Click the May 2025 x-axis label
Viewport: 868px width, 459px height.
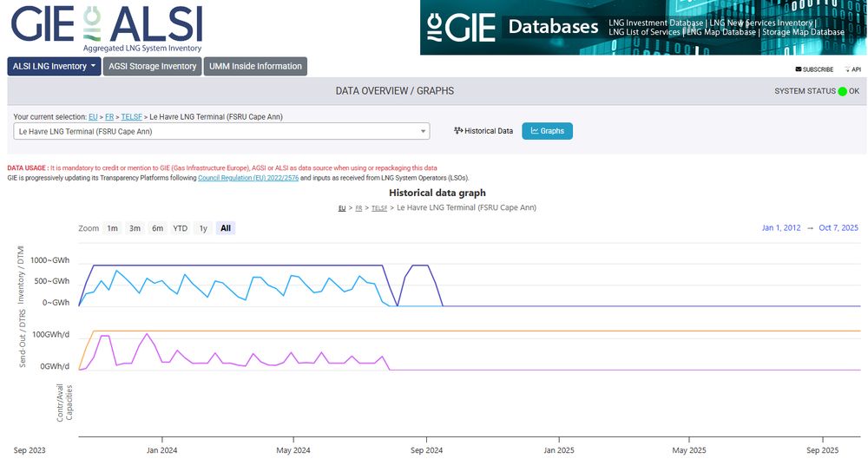[689, 450]
